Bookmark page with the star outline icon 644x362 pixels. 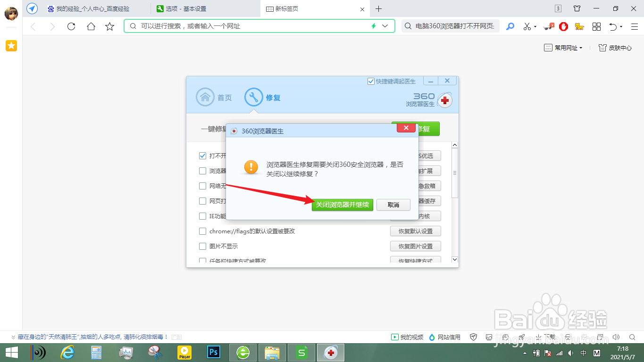click(x=110, y=26)
